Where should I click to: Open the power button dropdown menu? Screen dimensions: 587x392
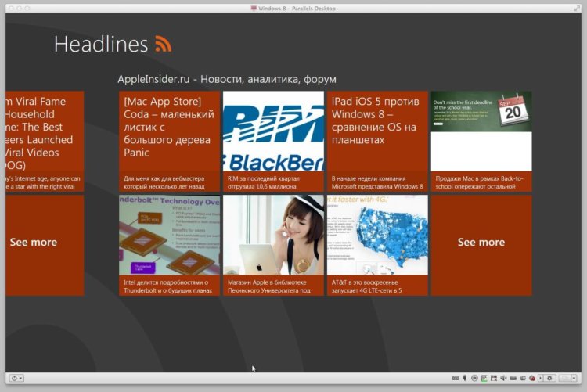point(16,378)
